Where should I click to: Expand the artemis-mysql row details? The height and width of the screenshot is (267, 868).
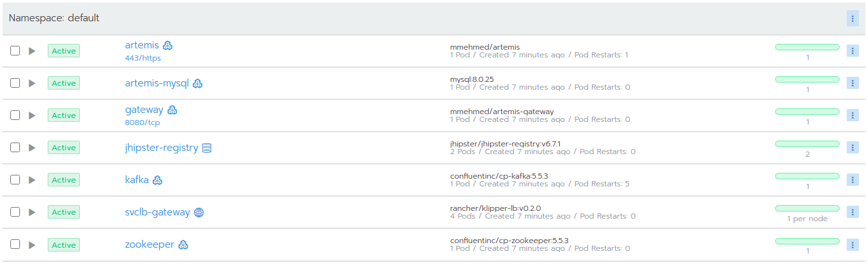(32, 83)
